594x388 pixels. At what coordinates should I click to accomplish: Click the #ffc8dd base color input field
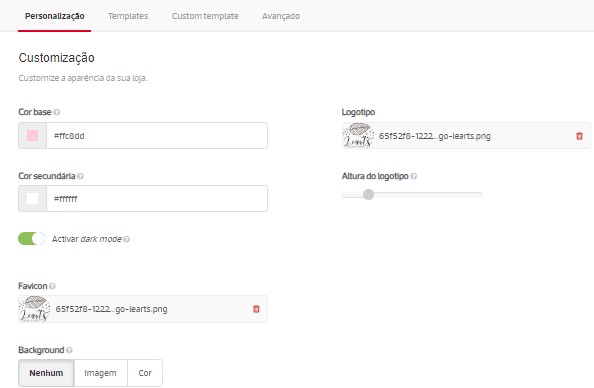(157, 135)
